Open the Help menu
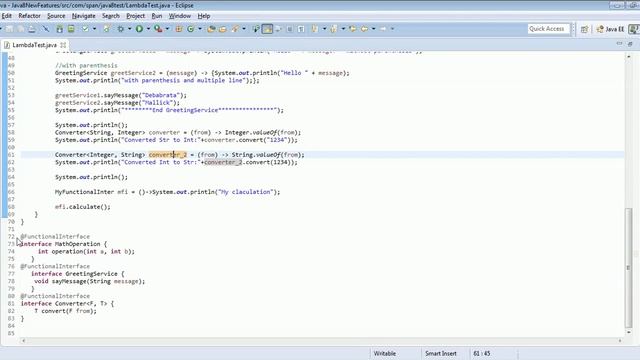Screen dimensions: 640x360 [x=204, y=16]
